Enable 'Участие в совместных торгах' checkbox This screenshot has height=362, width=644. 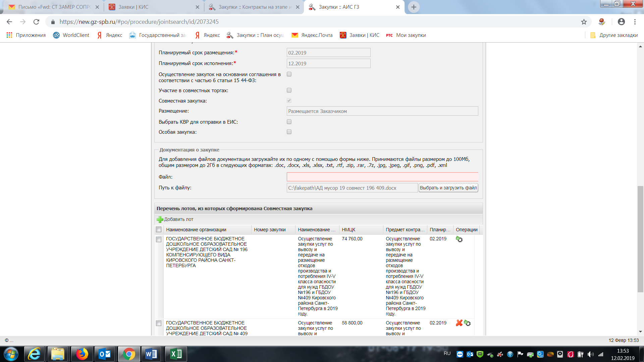(x=289, y=90)
